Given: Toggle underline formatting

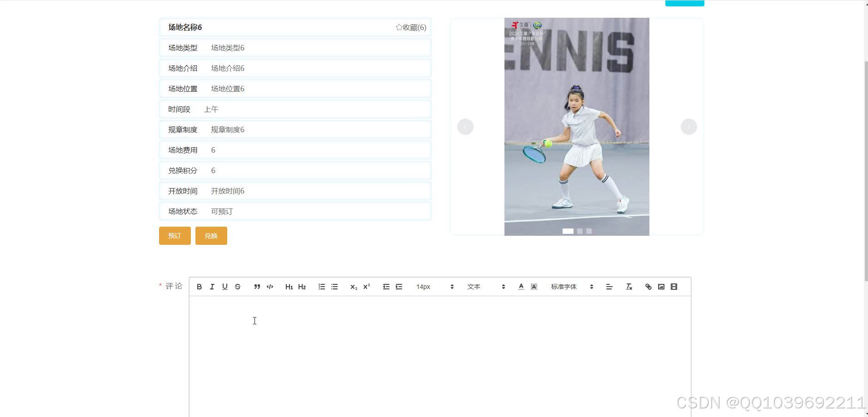Looking at the screenshot, I should [x=224, y=287].
